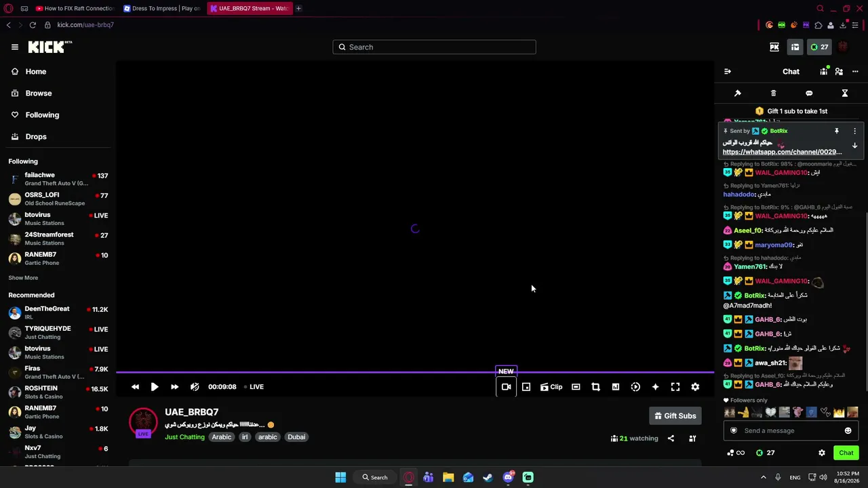868x488 pixels.
Task: Toggle the Kick sidebar hamburger menu
Action: click(x=15, y=47)
